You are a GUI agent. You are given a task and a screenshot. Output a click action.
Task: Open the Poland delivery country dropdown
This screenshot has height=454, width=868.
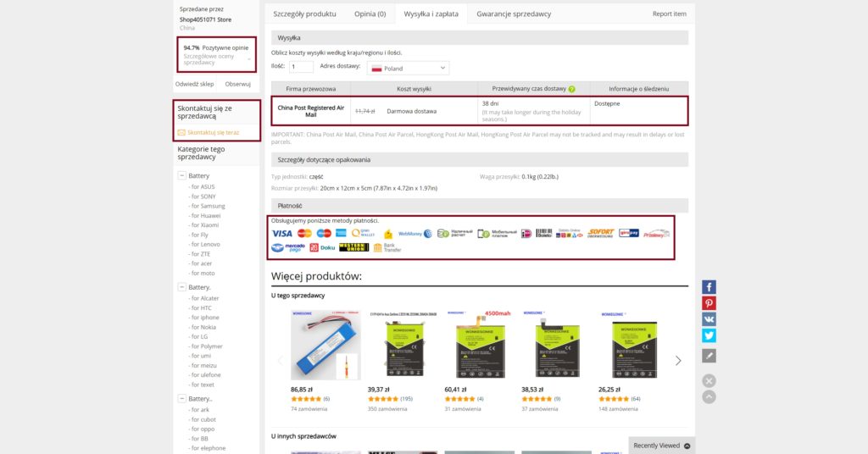pos(409,68)
